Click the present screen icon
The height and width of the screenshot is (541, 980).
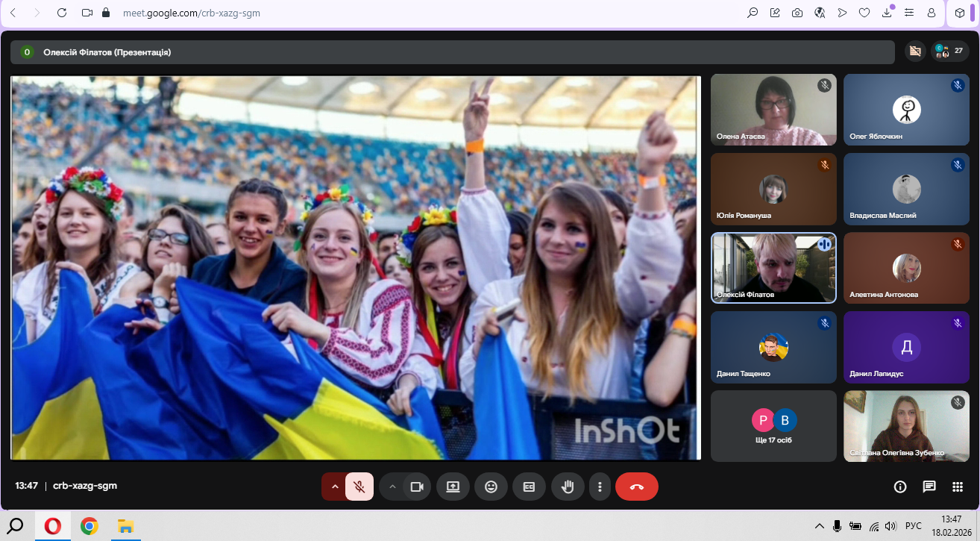point(453,487)
